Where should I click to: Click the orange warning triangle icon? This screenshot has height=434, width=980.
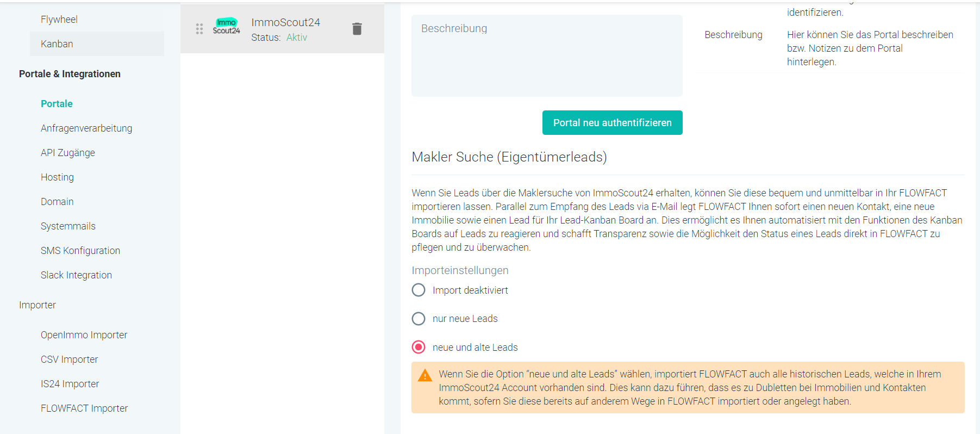[425, 375]
